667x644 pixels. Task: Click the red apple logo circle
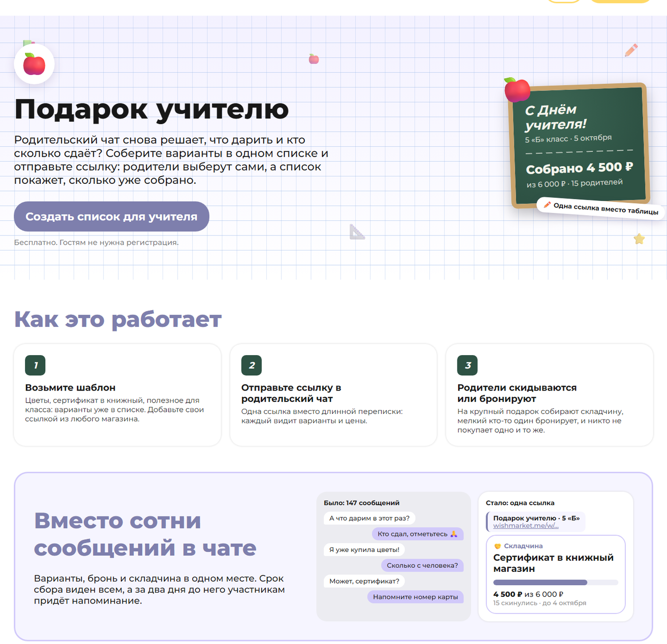(34, 64)
